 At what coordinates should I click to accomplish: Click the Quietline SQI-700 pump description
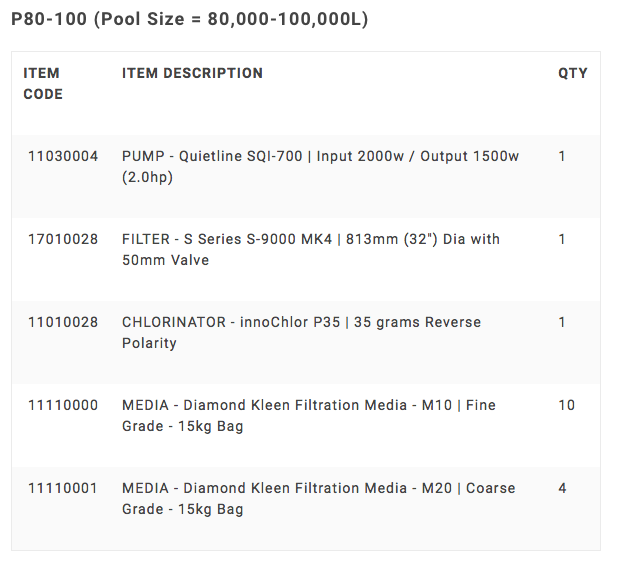pyautogui.click(x=320, y=167)
